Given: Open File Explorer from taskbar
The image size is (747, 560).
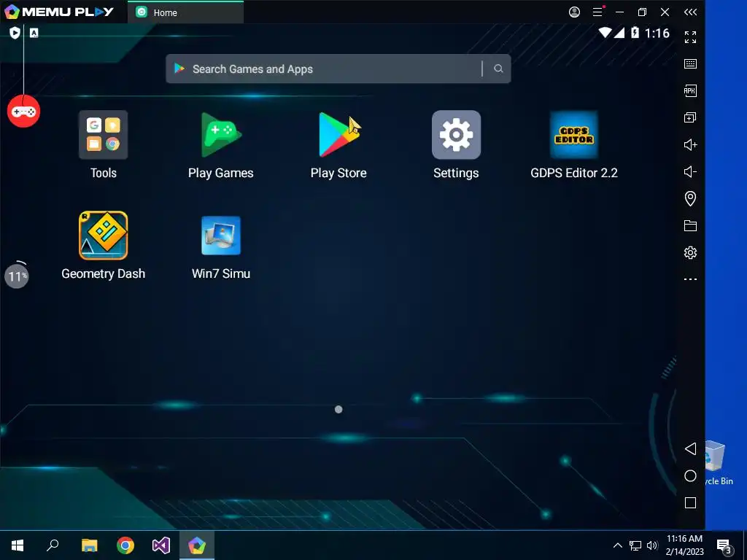Looking at the screenshot, I should 89,545.
